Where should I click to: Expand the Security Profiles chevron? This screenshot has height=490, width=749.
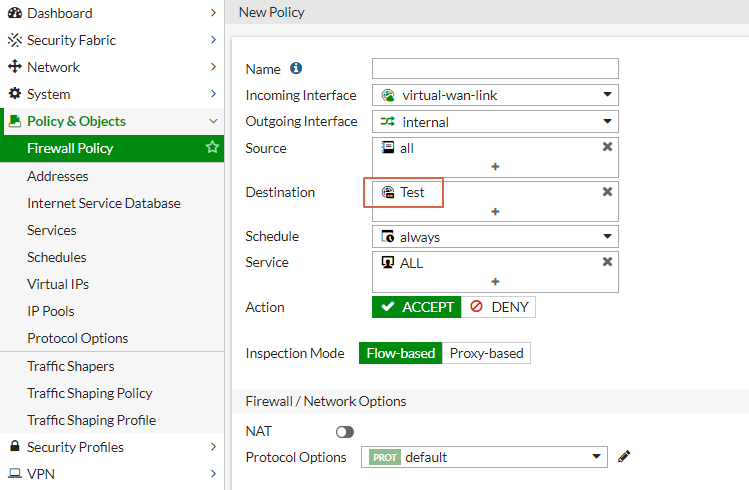click(214, 447)
